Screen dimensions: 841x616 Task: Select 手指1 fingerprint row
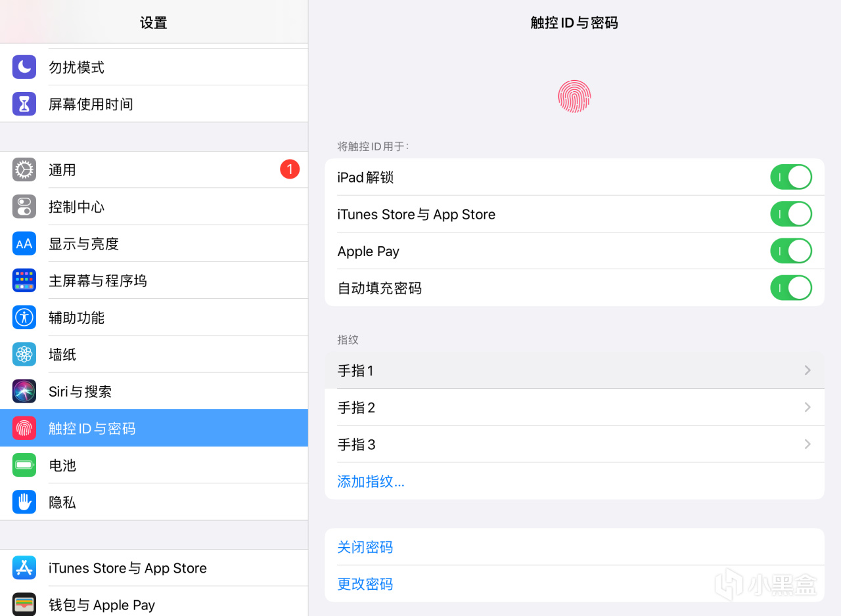[x=574, y=370]
